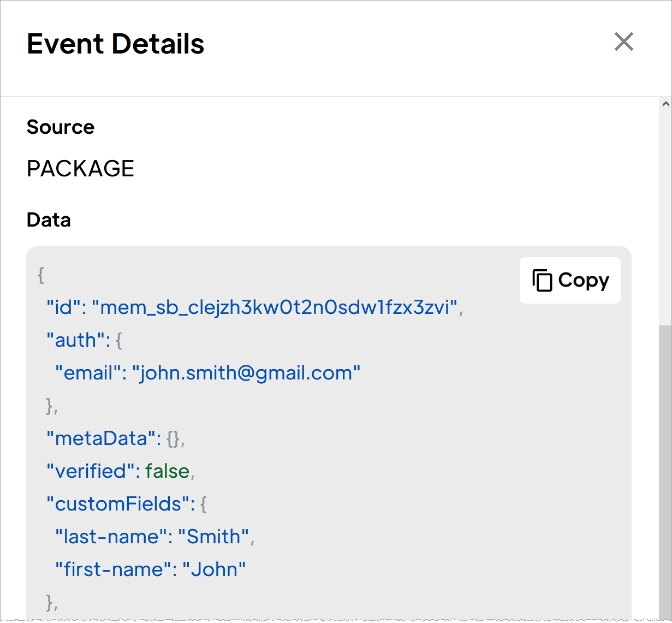Copy the event data JSON
This screenshot has height=623, width=672.
[570, 280]
